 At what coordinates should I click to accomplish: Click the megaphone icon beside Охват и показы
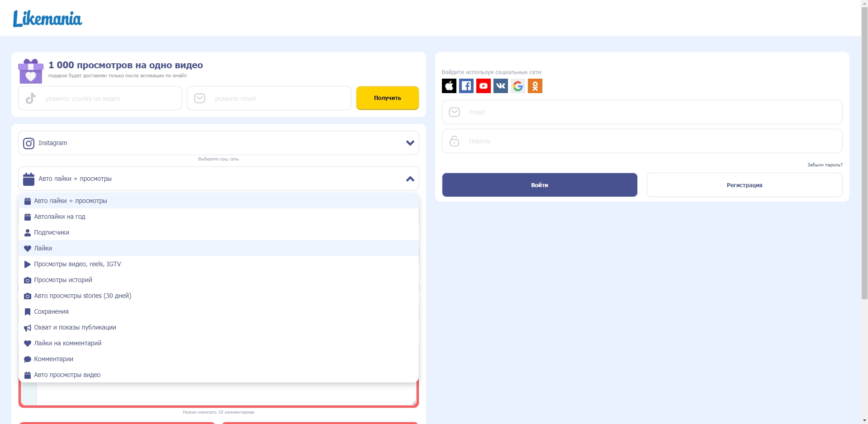[x=28, y=328]
